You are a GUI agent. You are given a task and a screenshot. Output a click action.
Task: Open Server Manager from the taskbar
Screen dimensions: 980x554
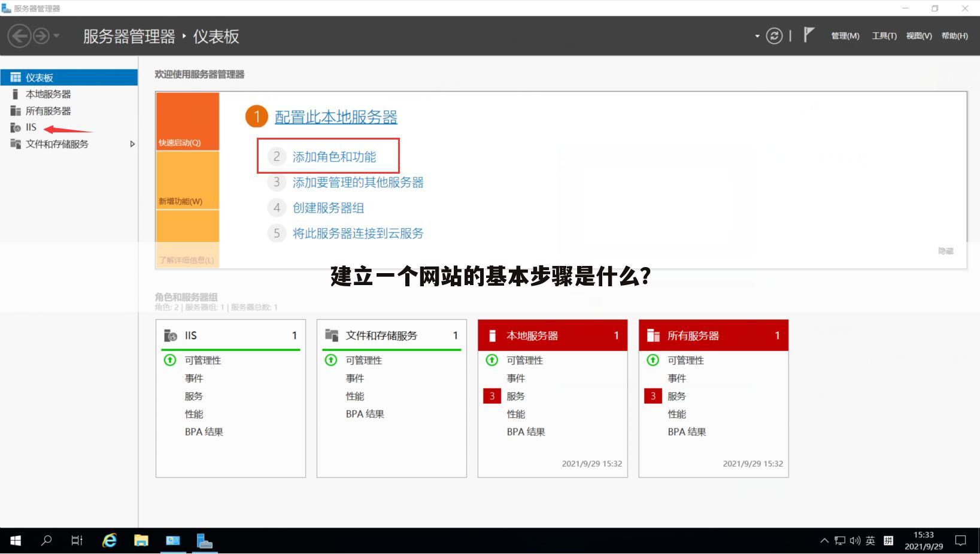205,540
